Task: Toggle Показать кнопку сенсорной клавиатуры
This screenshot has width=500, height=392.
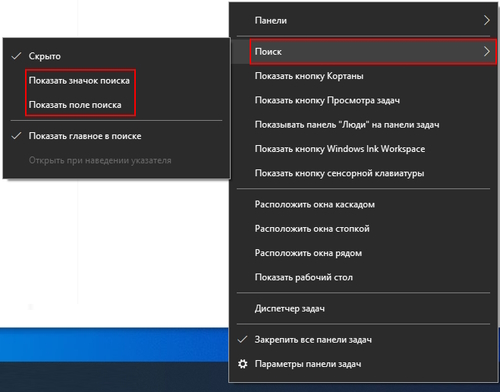Action: 363,173
